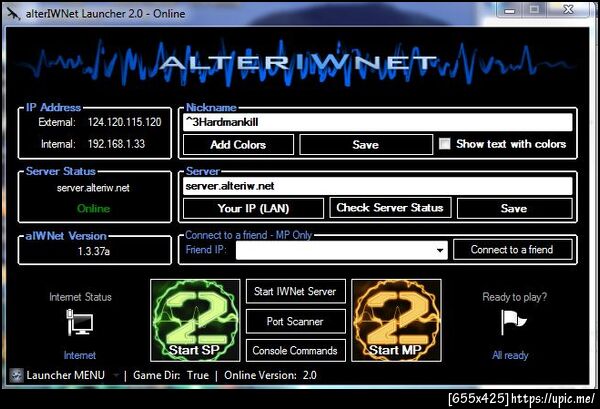Viewport: 600px width, 409px height.
Task: Click the Internet Status computer icon
Action: click(x=80, y=322)
